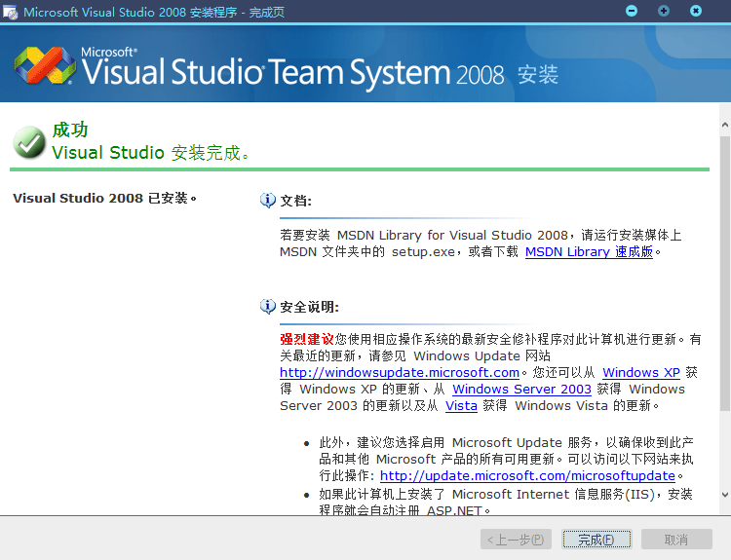This screenshot has height=560, width=731.
Task: Follow the Windows Server 2003 link
Action: tap(521, 389)
